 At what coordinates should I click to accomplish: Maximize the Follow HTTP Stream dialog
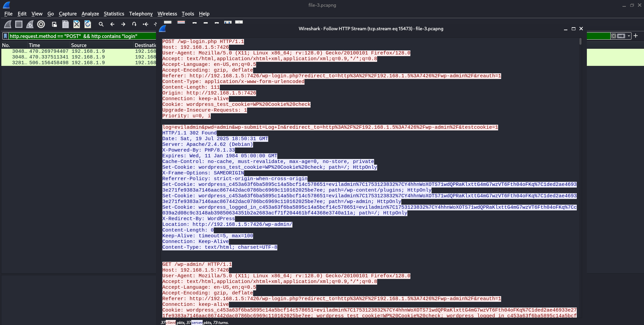click(573, 29)
